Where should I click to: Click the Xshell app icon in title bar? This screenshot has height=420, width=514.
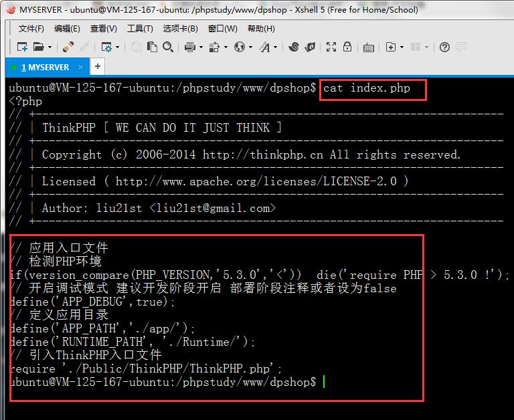[x=11, y=10]
